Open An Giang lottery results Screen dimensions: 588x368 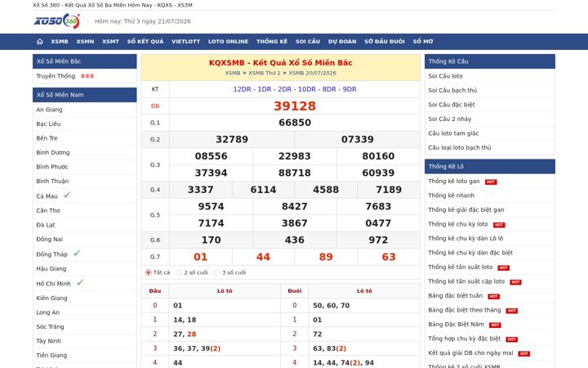pyautogui.click(x=49, y=110)
